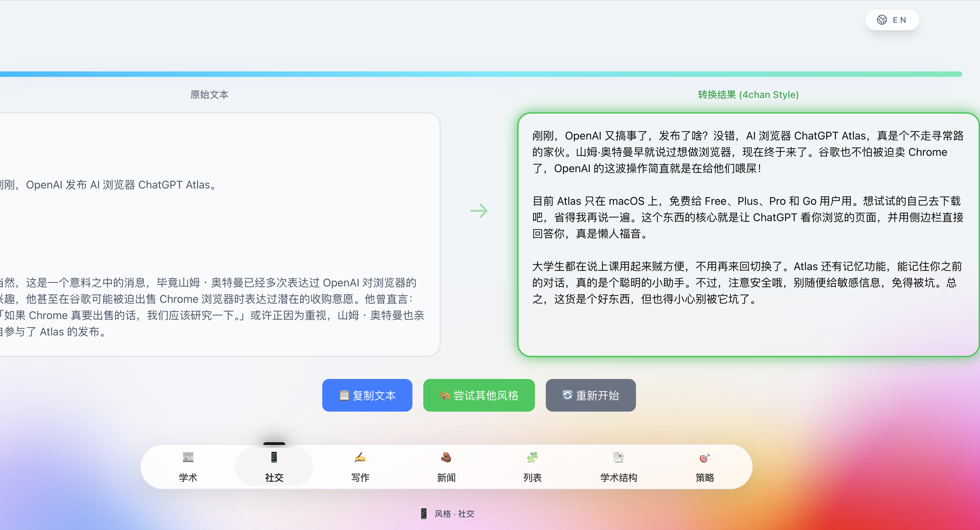The height and width of the screenshot is (530, 980).
Task: Click the writing hand icon above 写作
Action: [x=360, y=457]
